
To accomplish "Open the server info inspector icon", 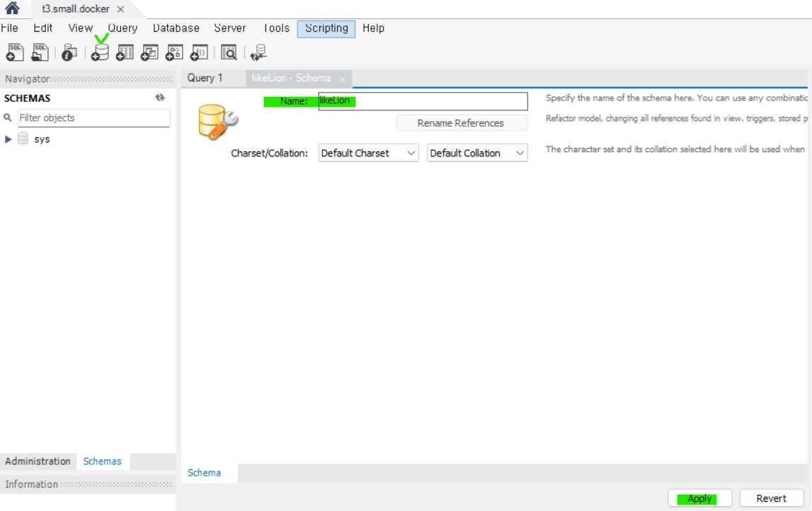I will [69, 52].
